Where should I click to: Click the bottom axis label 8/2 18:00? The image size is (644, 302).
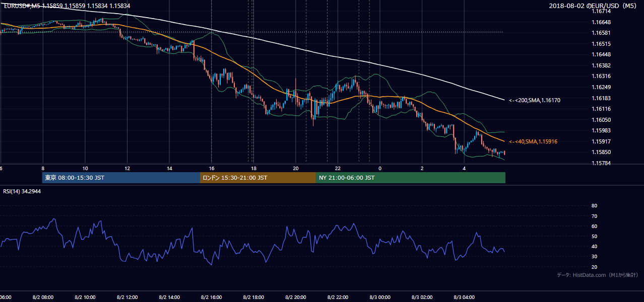(253, 297)
